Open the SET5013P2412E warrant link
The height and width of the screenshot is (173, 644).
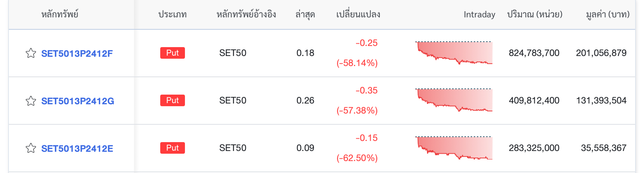click(x=77, y=149)
